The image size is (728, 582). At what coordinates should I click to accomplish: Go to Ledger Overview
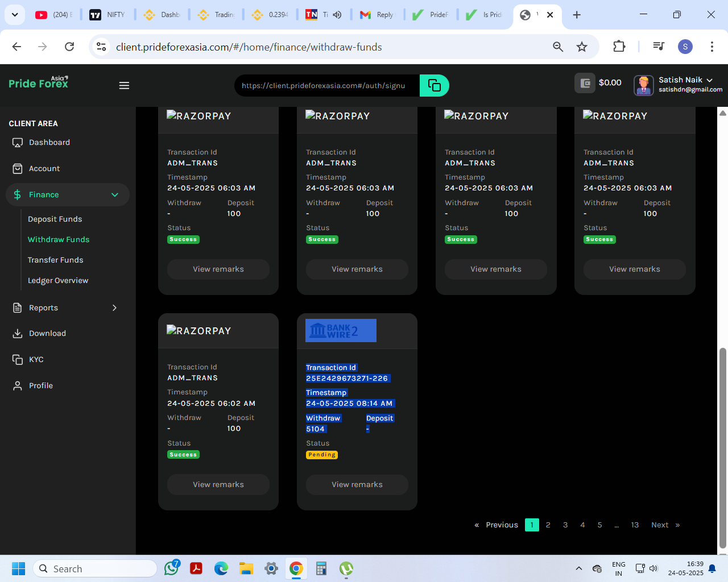coord(58,280)
